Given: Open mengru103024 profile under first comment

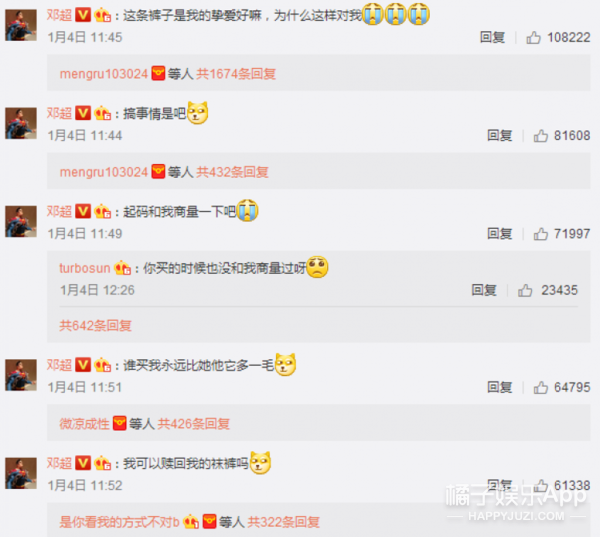Looking at the screenshot, I should pos(104,73).
